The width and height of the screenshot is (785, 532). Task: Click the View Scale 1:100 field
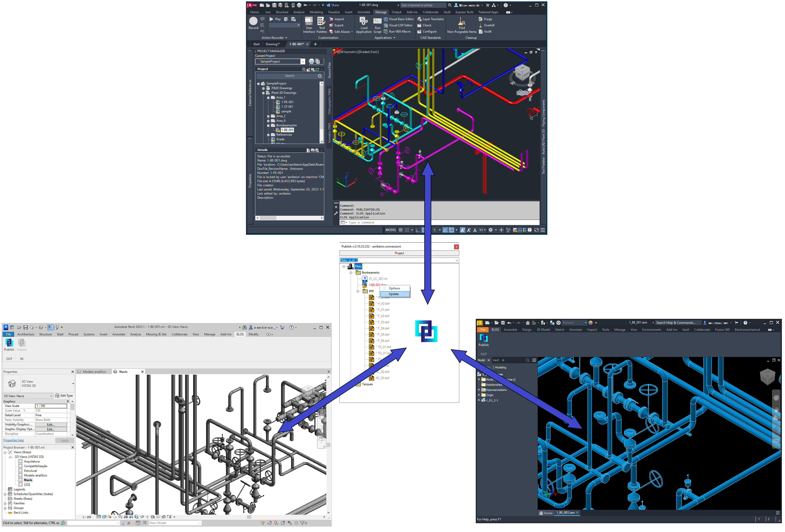point(51,406)
